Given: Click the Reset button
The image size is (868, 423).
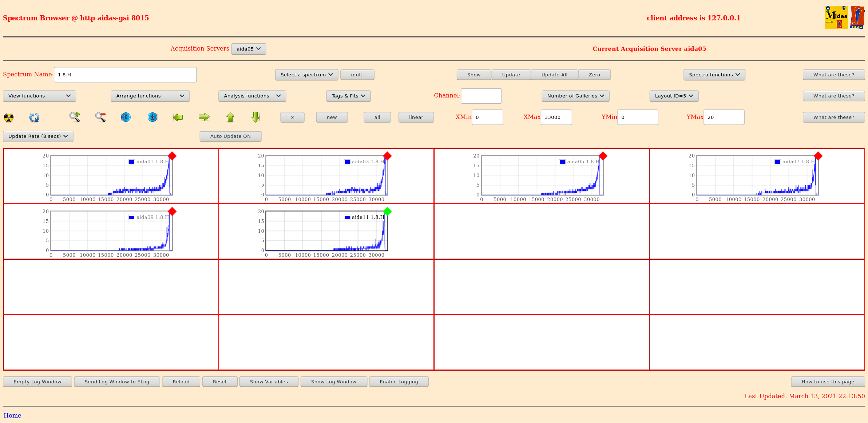Looking at the screenshot, I should (x=220, y=382).
